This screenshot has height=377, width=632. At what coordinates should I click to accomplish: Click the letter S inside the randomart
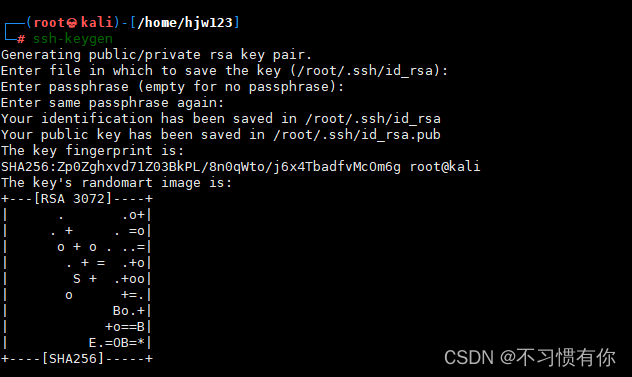pos(77,279)
